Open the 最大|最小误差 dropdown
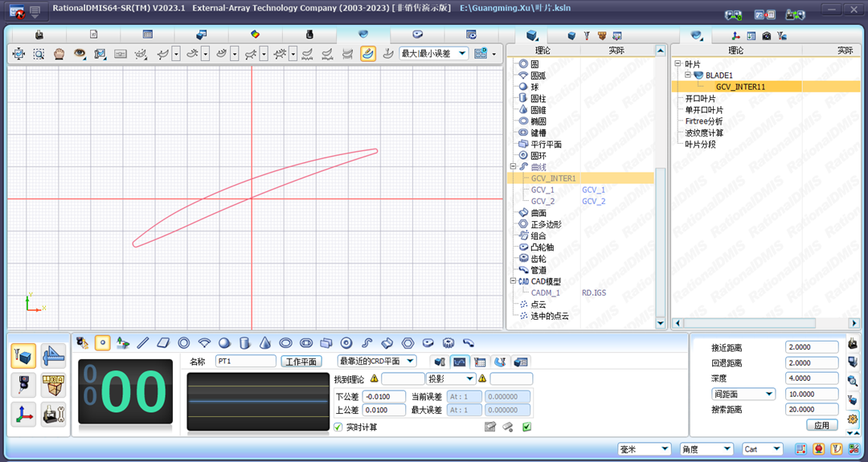 pyautogui.click(x=434, y=54)
